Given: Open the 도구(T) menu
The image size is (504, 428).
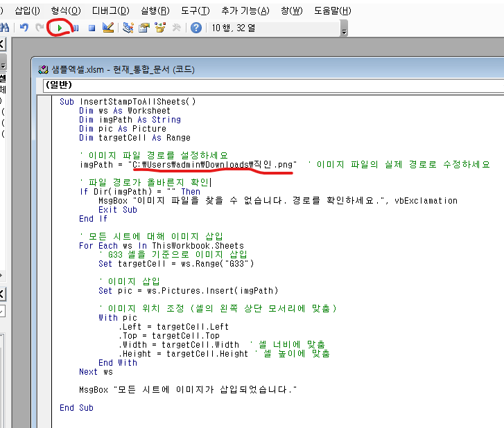Looking at the screenshot, I should [195, 11].
